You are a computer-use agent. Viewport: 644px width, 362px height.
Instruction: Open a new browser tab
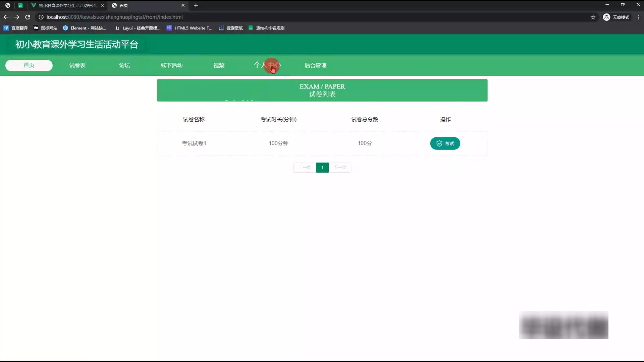click(196, 5)
